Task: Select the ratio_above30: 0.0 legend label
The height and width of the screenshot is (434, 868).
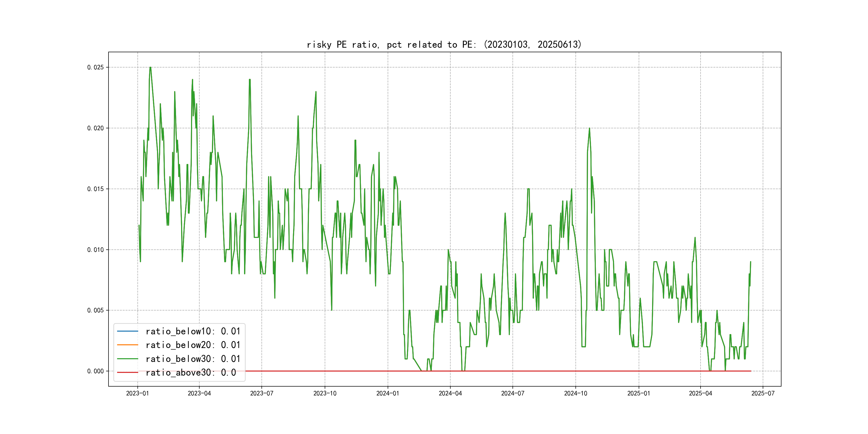Action: tap(191, 372)
